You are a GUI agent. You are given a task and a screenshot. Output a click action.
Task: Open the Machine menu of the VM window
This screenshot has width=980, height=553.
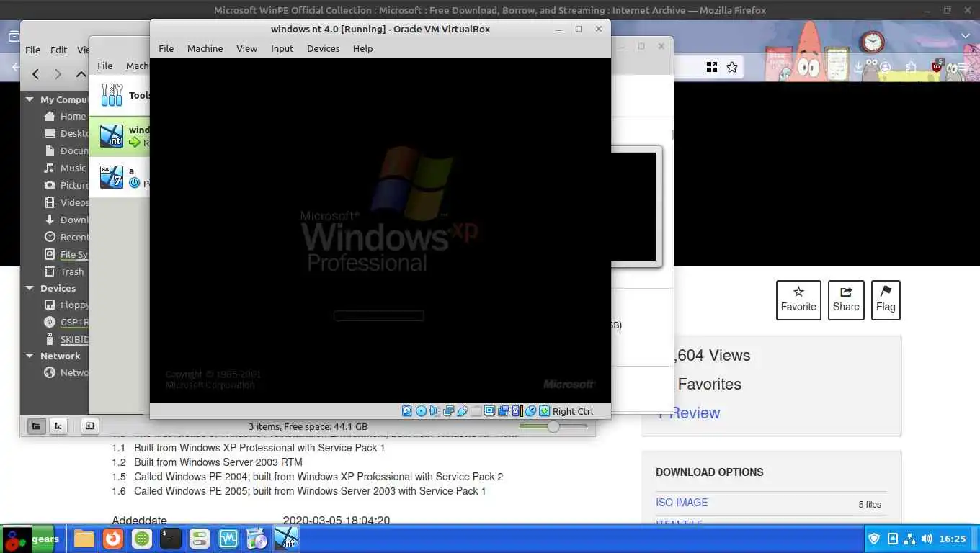tap(205, 48)
